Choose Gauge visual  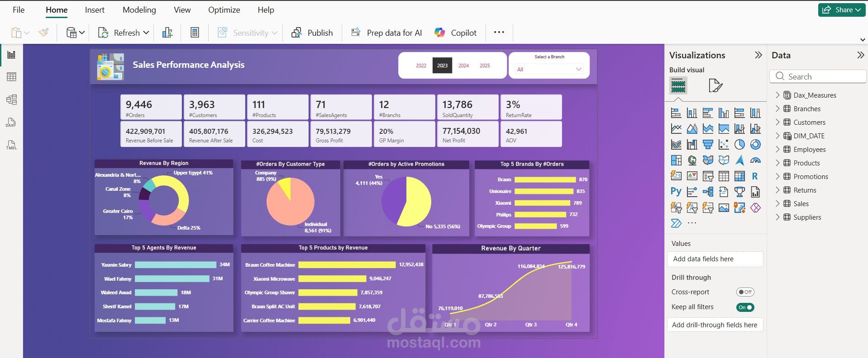[755, 160]
